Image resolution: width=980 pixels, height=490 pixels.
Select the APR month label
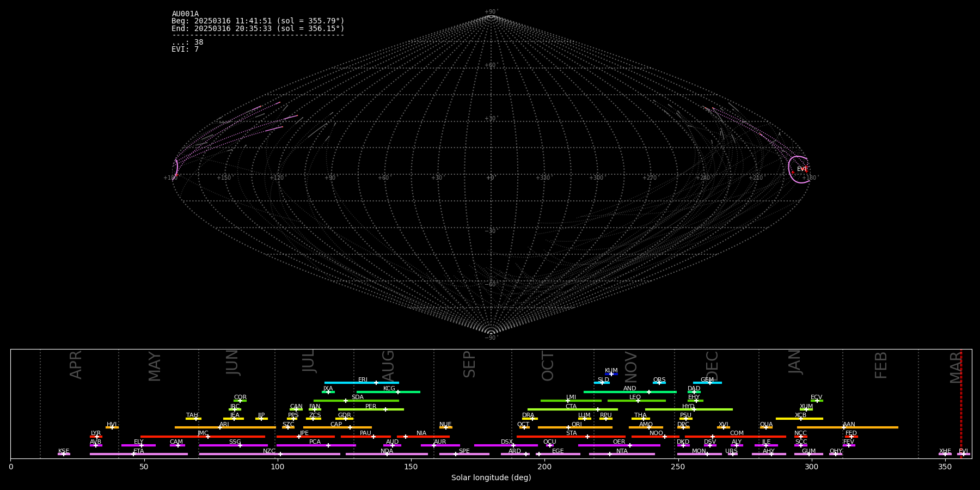click(x=76, y=365)
